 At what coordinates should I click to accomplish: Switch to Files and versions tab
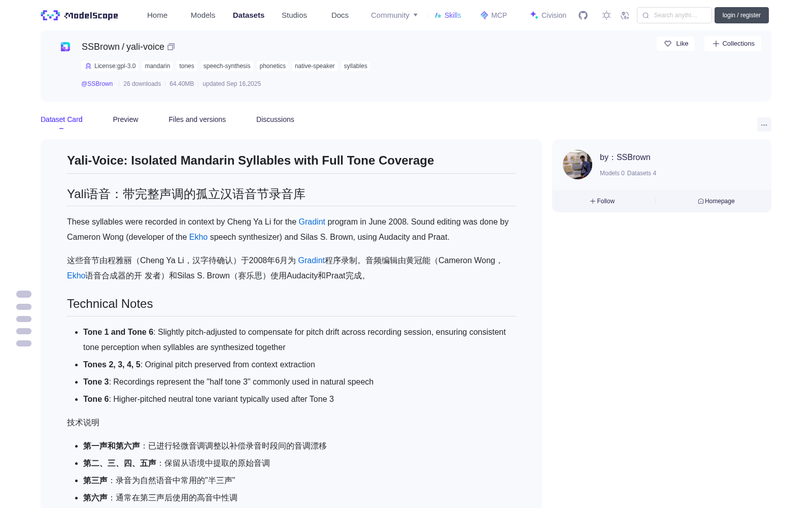[x=197, y=119]
